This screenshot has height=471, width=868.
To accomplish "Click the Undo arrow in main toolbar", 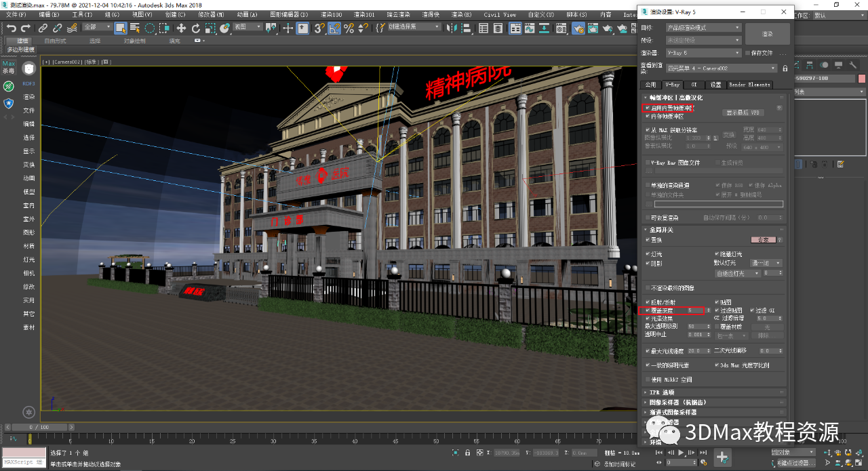I will (12, 28).
